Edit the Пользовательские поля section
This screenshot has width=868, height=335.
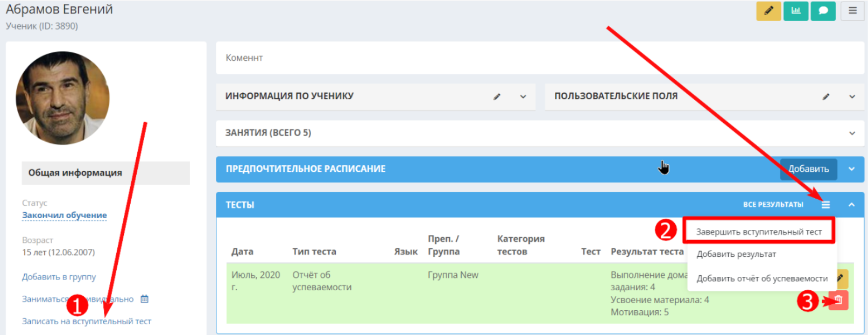pos(826,97)
